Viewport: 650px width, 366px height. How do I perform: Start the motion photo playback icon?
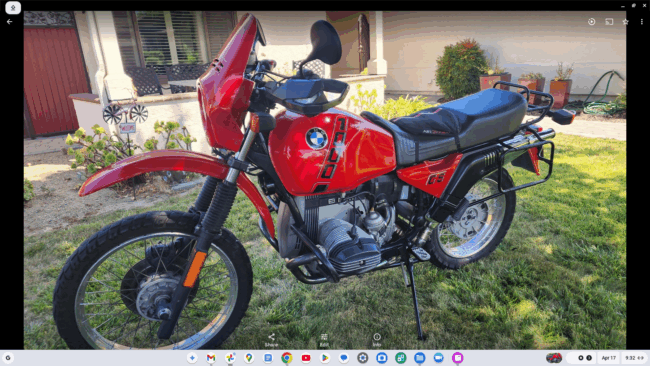[592, 22]
